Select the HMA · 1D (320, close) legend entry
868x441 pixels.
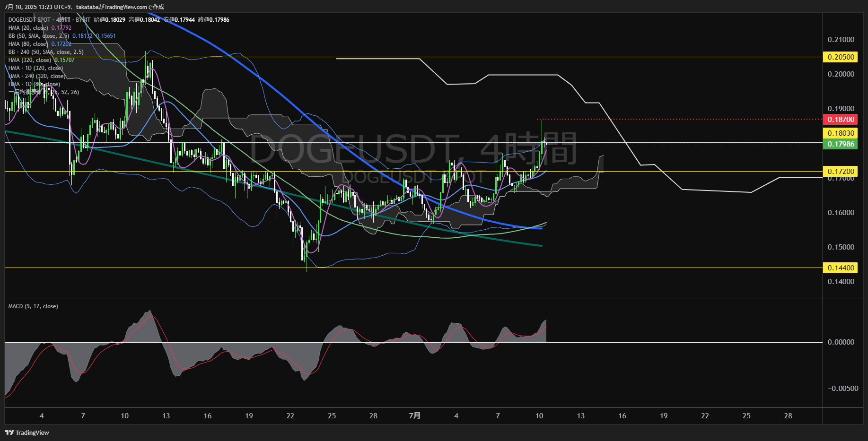point(35,68)
